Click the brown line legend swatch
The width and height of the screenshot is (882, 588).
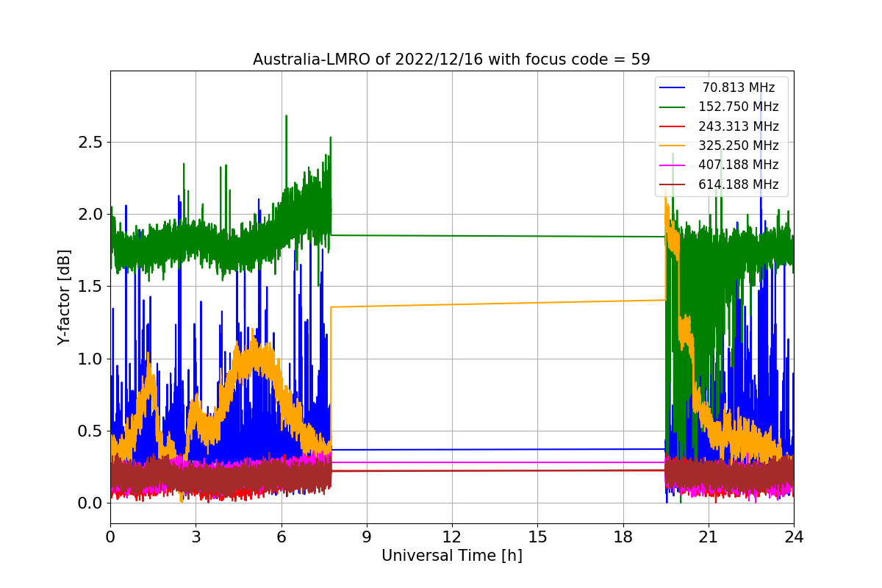[673, 185]
